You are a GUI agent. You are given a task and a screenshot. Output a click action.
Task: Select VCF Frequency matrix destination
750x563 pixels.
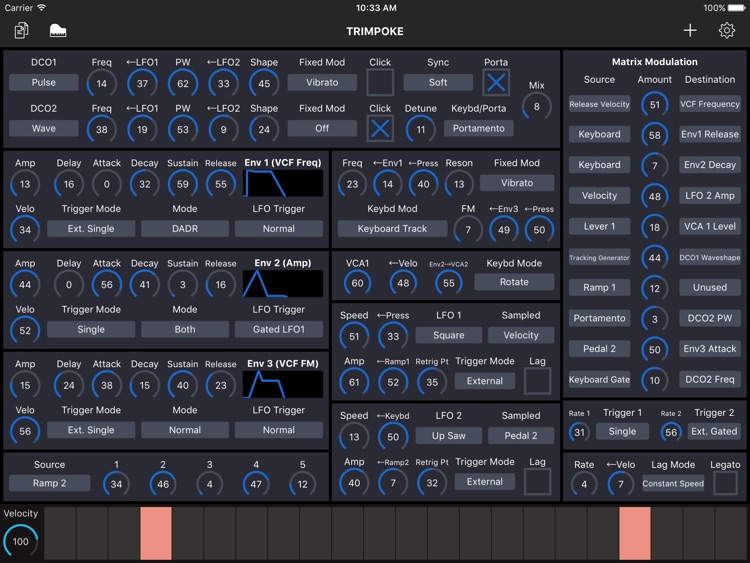click(x=710, y=104)
